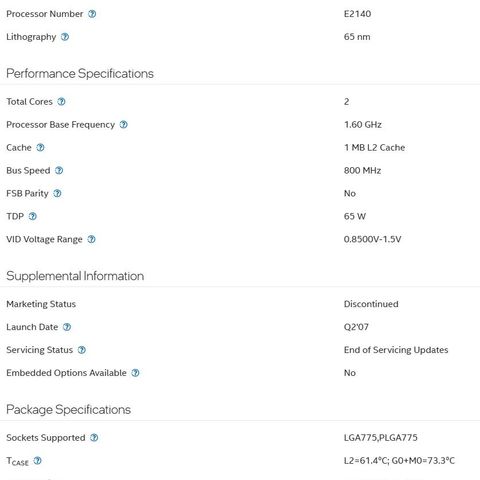Screen dimensions: 480x480
Task: Click the Cache question mark icon
Action: pyautogui.click(x=40, y=147)
